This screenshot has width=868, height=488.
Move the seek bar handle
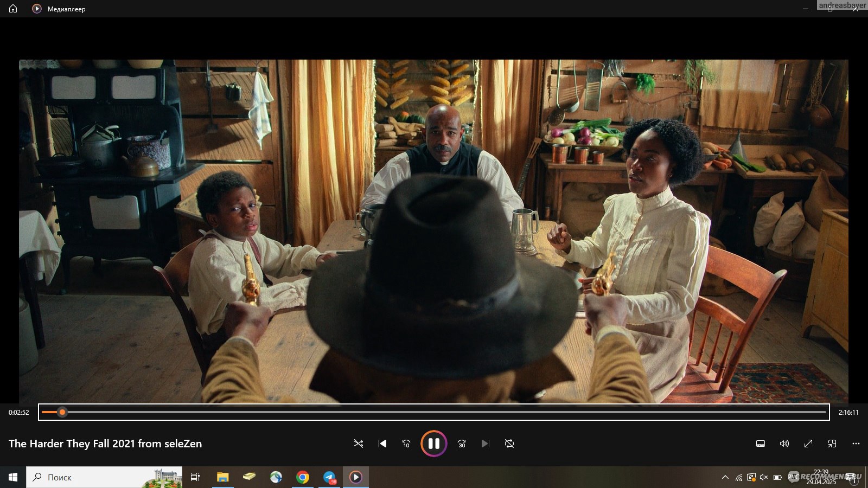pos(62,412)
